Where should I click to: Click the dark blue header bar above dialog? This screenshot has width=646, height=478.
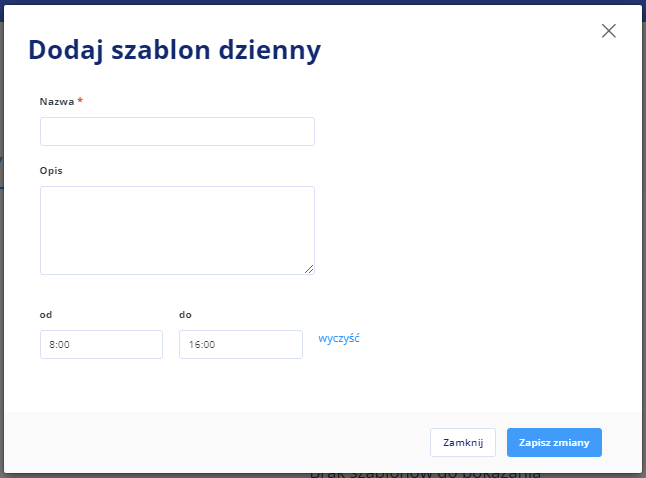coord(323,2)
